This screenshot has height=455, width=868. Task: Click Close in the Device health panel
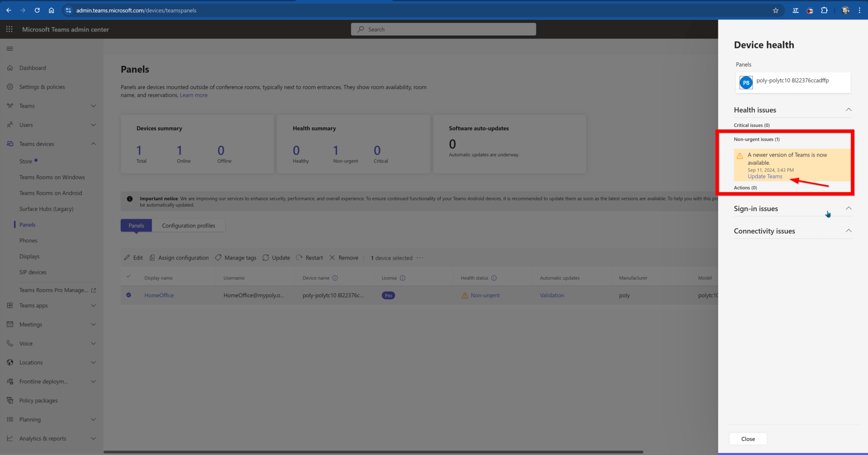pyautogui.click(x=748, y=438)
